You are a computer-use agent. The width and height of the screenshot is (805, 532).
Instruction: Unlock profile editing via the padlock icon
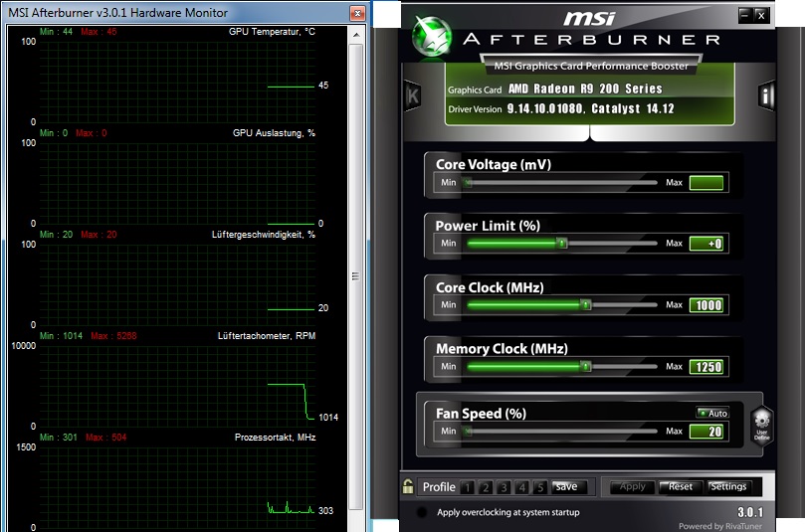408,486
